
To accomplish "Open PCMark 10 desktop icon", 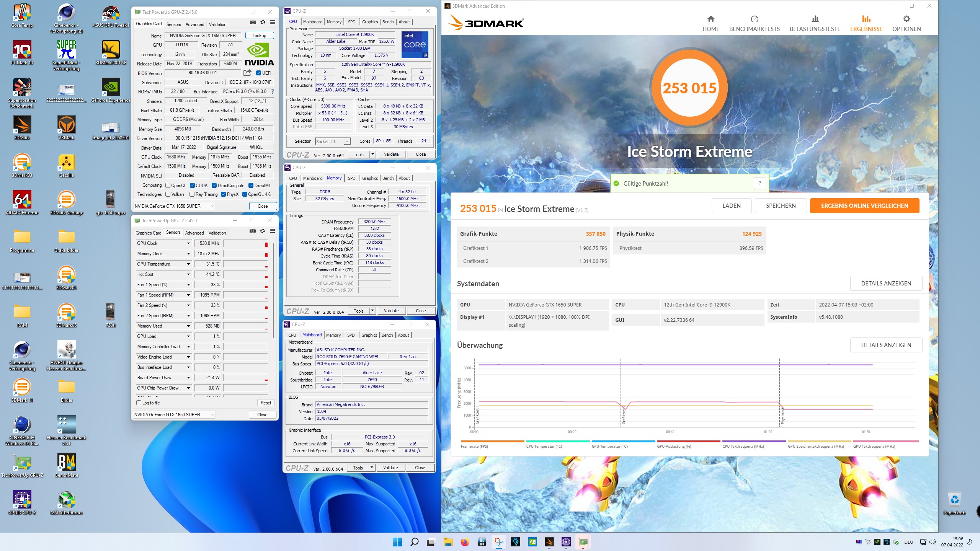I will (x=22, y=53).
